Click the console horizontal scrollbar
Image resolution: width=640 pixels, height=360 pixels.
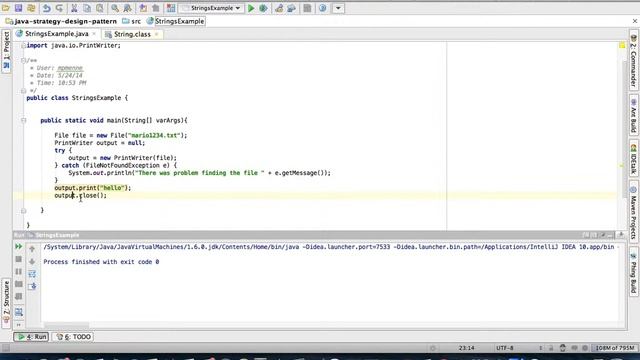click(x=66, y=325)
